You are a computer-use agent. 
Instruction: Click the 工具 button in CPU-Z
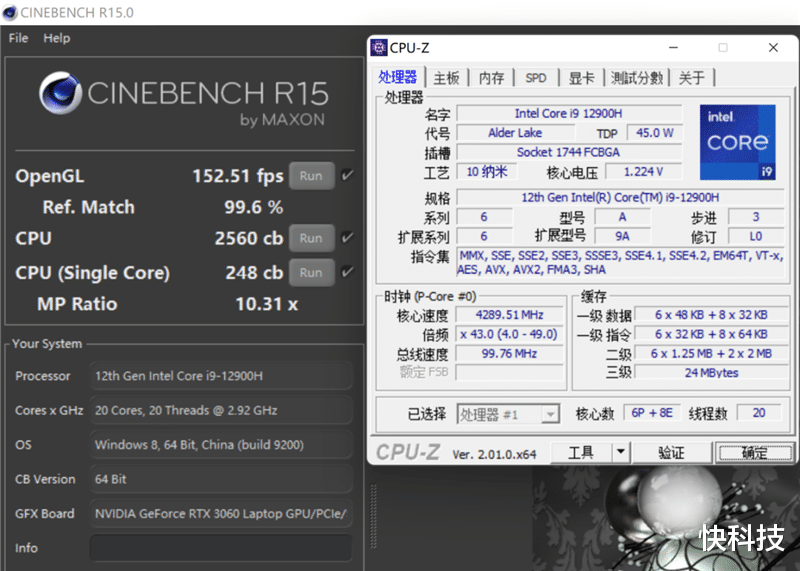(582, 452)
